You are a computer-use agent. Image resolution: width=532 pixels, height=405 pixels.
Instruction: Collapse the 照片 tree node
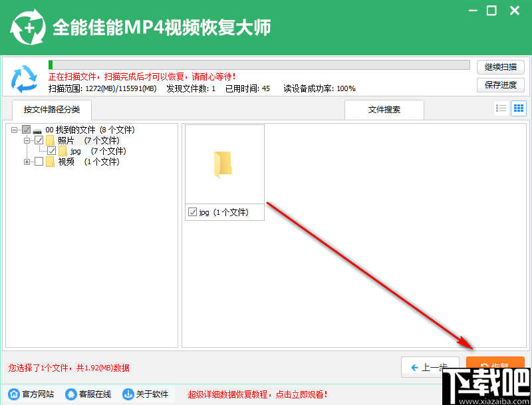27,140
